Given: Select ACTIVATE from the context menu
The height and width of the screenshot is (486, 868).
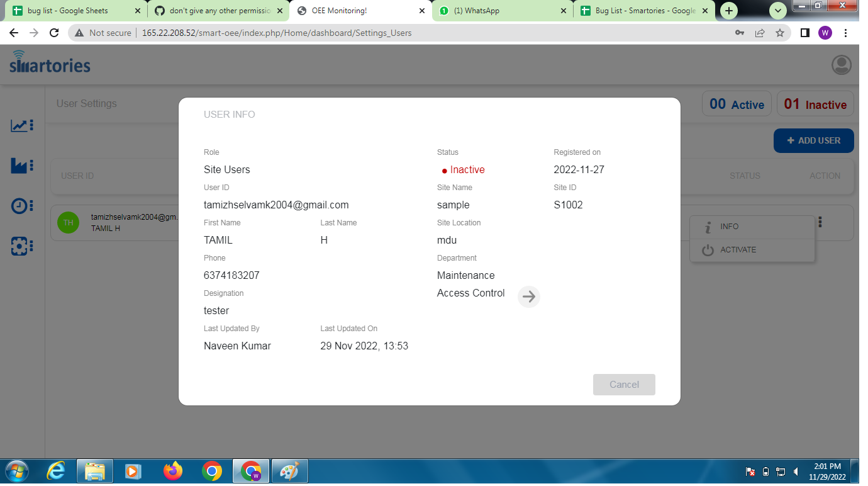Looking at the screenshot, I should coord(738,249).
